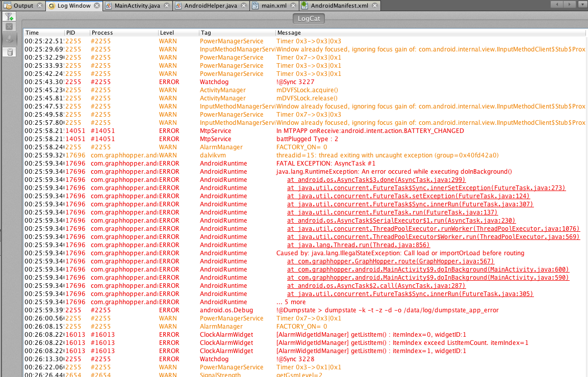This screenshot has height=377, width=588.
Task: Close the Log Window tab
Action: (x=97, y=6)
